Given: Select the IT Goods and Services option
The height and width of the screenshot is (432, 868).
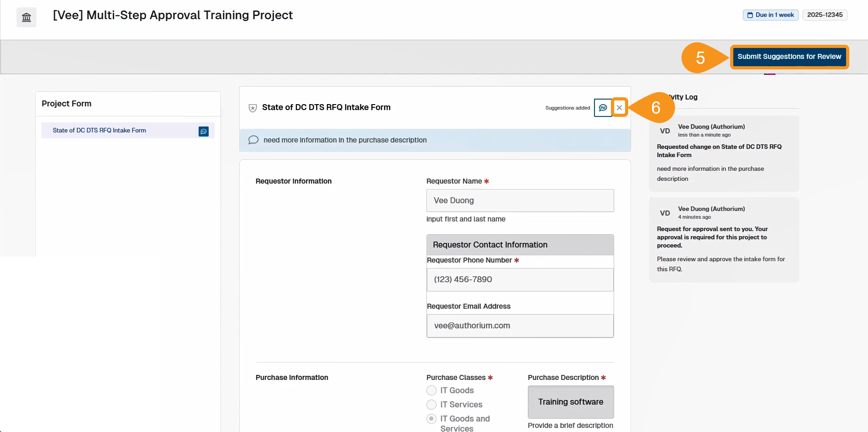Looking at the screenshot, I should (431, 419).
